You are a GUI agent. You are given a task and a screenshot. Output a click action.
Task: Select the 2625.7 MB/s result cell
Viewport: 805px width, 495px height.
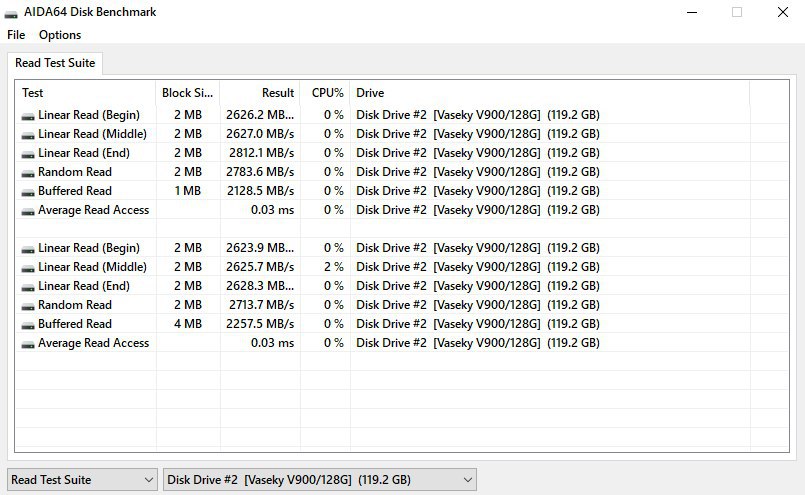coord(260,266)
